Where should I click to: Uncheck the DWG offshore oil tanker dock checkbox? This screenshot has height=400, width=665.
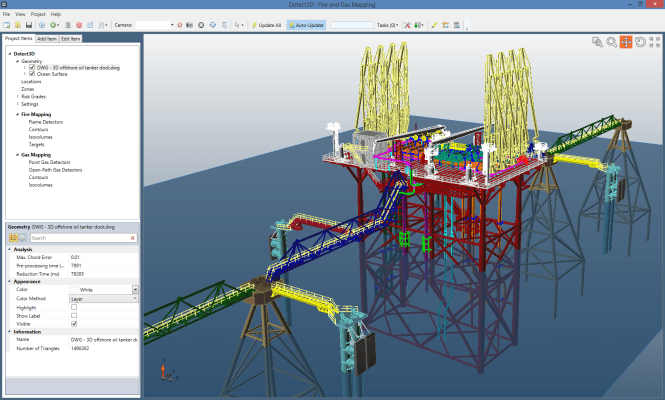tap(33, 67)
